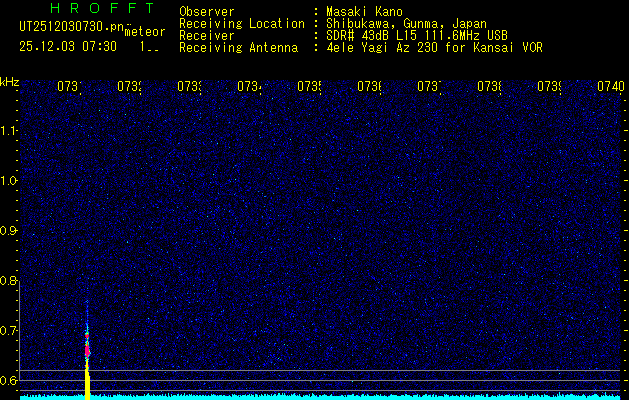Select the 1.0 kHz frequency tick
The width and height of the screenshot is (629, 400).
pyautogui.click(x=9, y=181)
